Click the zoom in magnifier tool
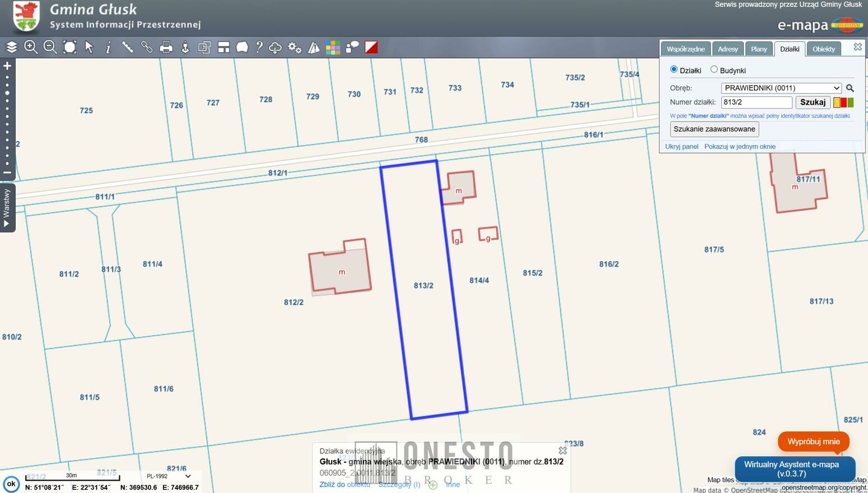This screenshot has height=493, width=868. click(x=31, y=48)
